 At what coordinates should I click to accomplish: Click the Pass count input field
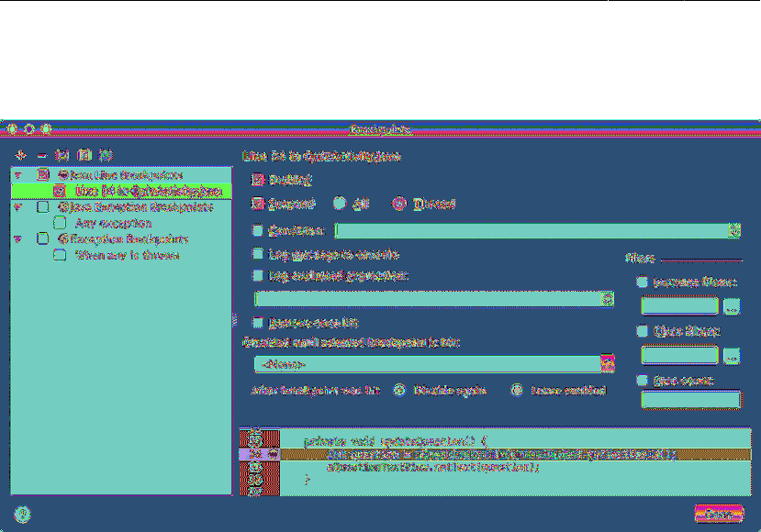pyautogui.click(x=691, y=400)
